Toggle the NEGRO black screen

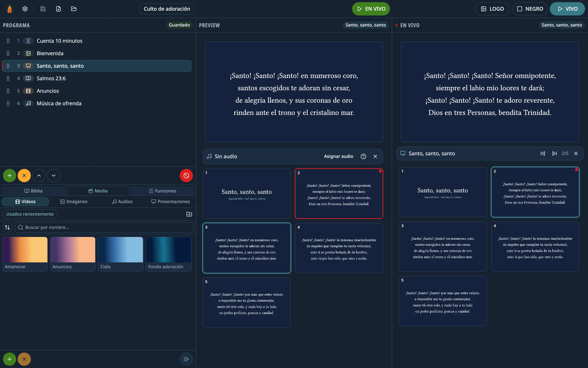(x=530, y=9)
